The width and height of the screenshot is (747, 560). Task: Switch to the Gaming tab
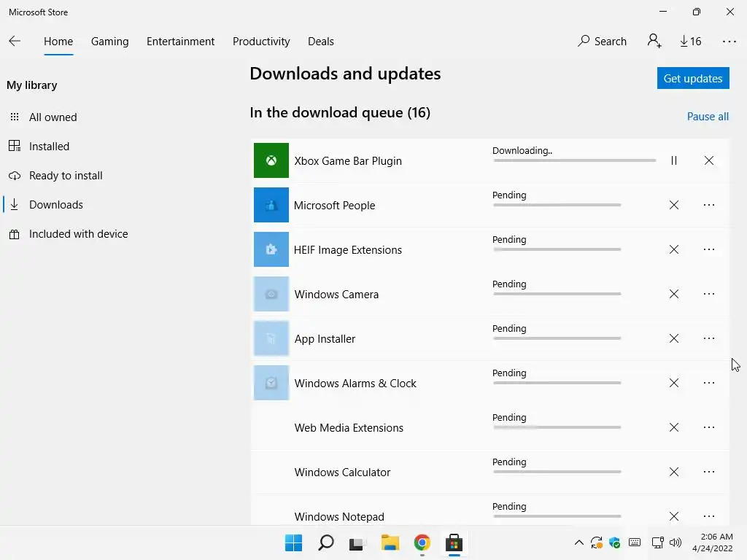109,42
